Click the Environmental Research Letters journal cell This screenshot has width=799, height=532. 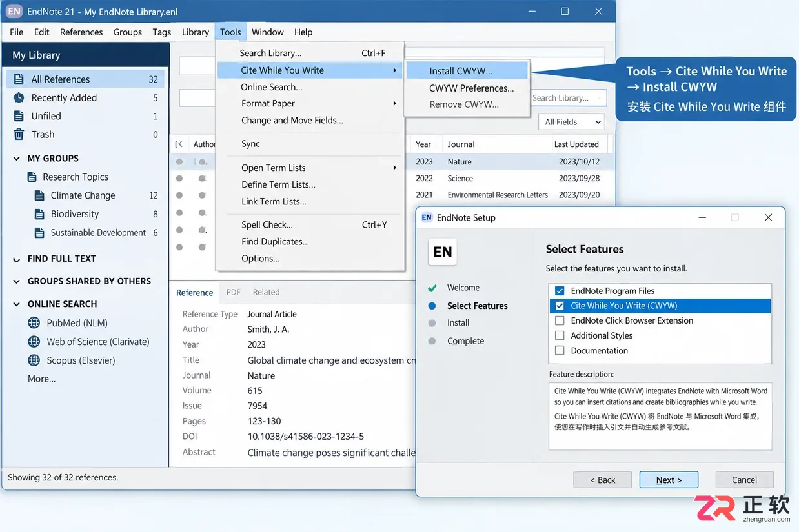tap(498, 195)
